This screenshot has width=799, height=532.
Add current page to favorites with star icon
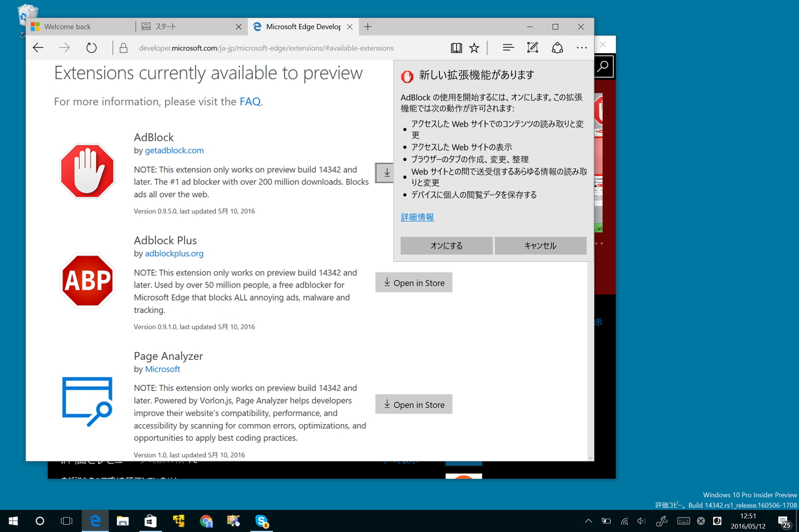(474, 47)
